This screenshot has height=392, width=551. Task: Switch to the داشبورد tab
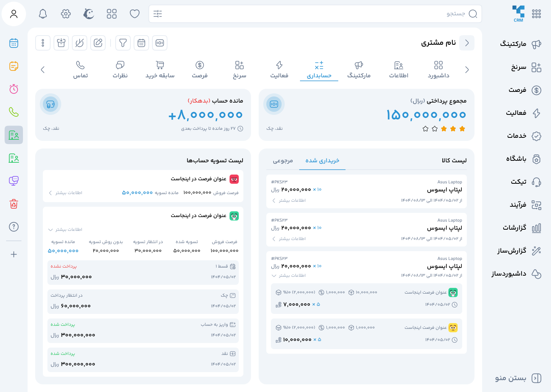(x=439, y=70)
